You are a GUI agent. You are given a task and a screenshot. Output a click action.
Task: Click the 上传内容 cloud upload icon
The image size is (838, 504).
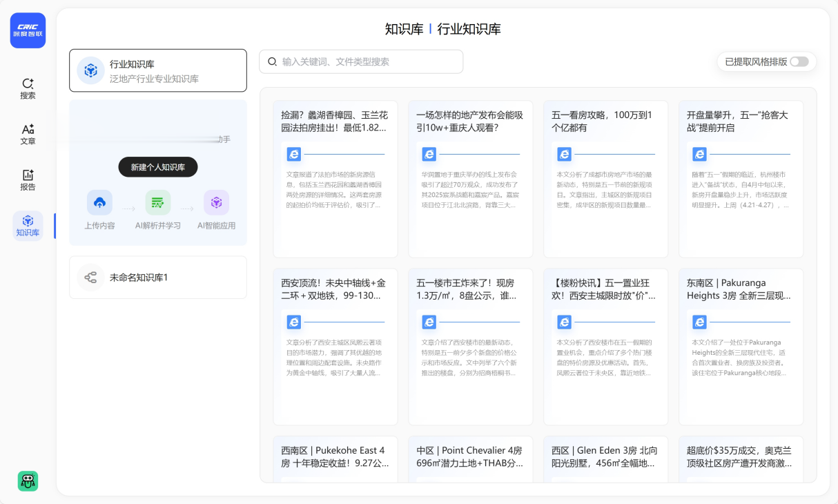click(99, 202)
